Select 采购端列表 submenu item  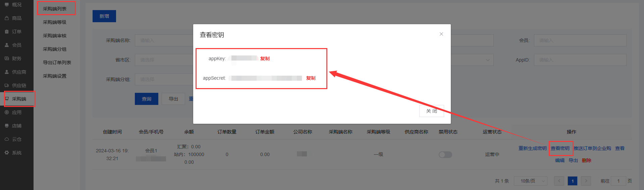click(55, 9)
